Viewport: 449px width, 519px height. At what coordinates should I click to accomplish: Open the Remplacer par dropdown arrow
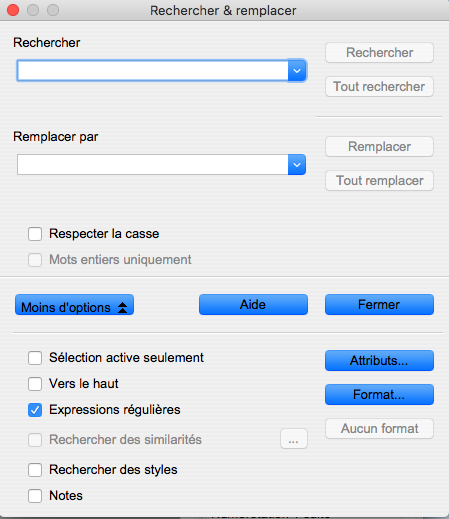tap(297, 165)
